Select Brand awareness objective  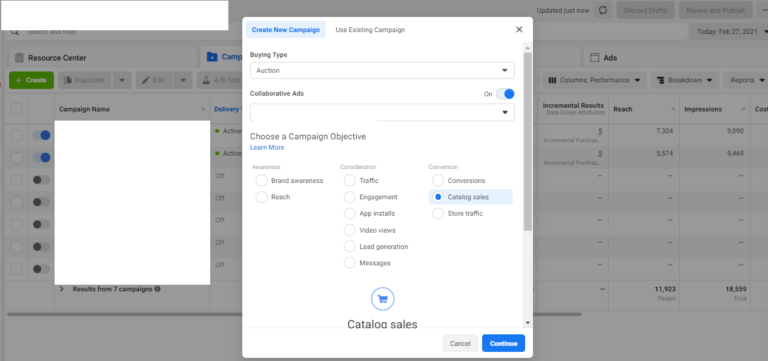point(262,181)
